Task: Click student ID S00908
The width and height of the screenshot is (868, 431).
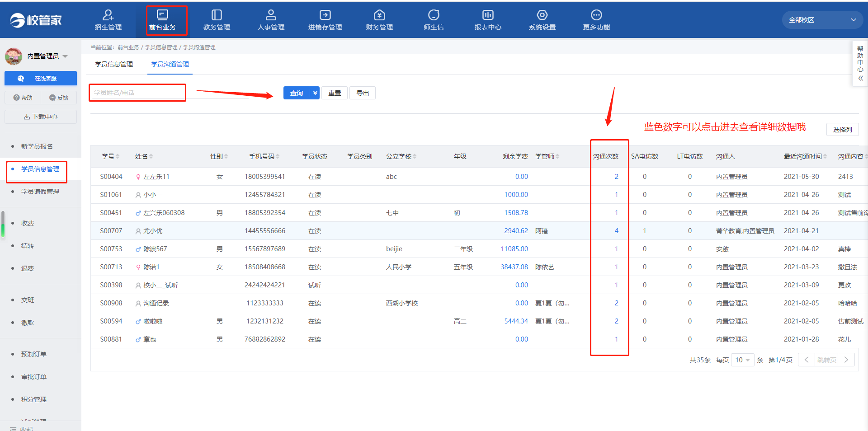Action: click(111, 303)
